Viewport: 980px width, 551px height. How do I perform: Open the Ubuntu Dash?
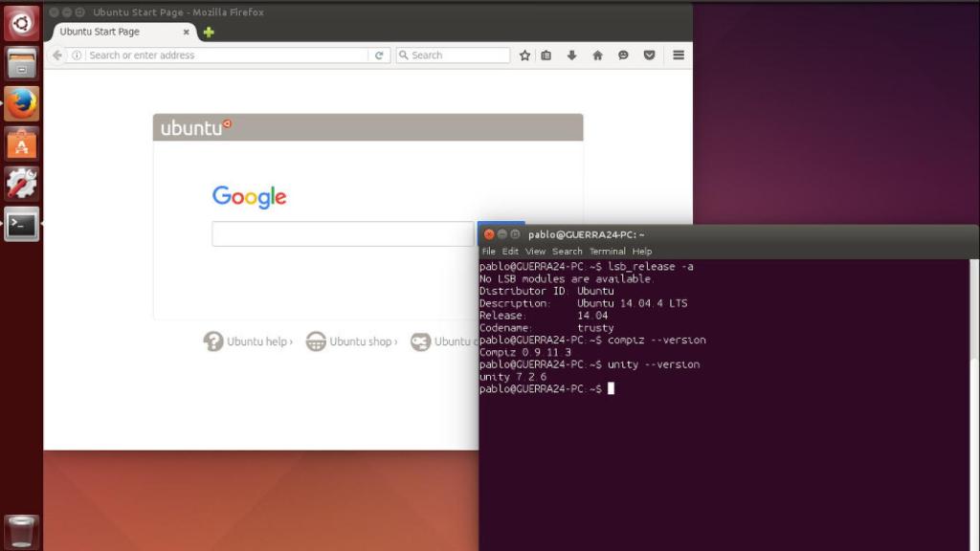point(21,21)
